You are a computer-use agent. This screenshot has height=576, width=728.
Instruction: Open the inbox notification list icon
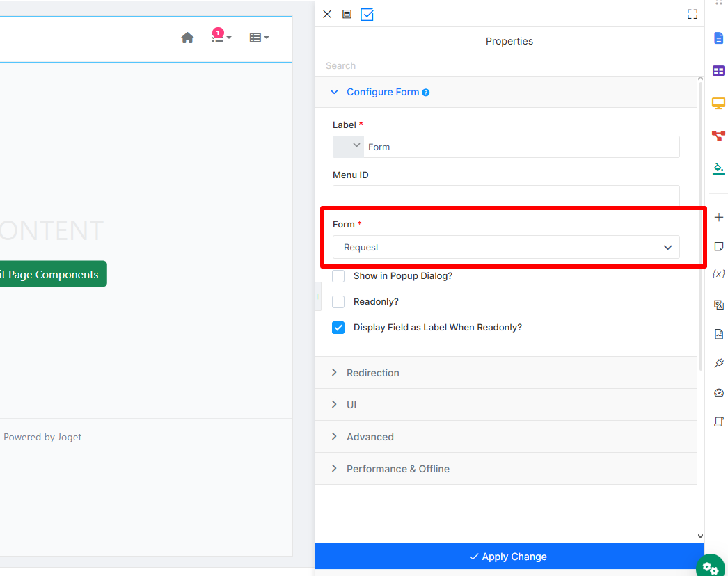pos(221,36)
